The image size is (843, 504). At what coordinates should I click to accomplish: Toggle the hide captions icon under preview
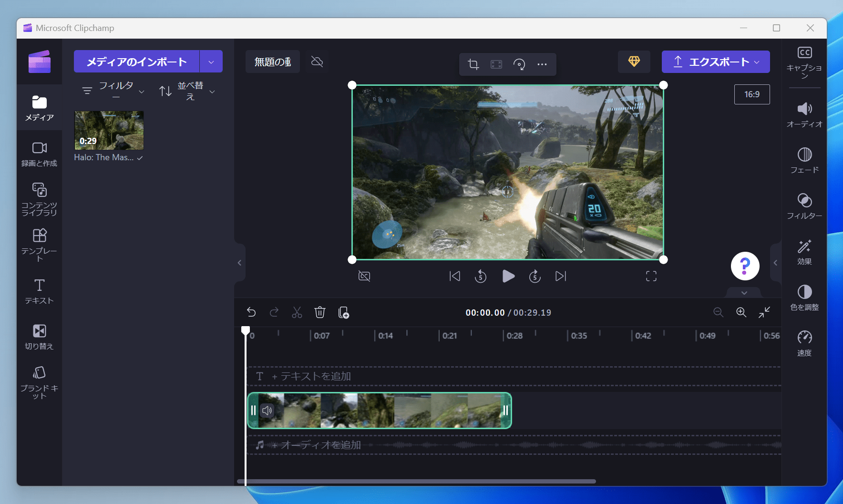[x=364, y=276]
